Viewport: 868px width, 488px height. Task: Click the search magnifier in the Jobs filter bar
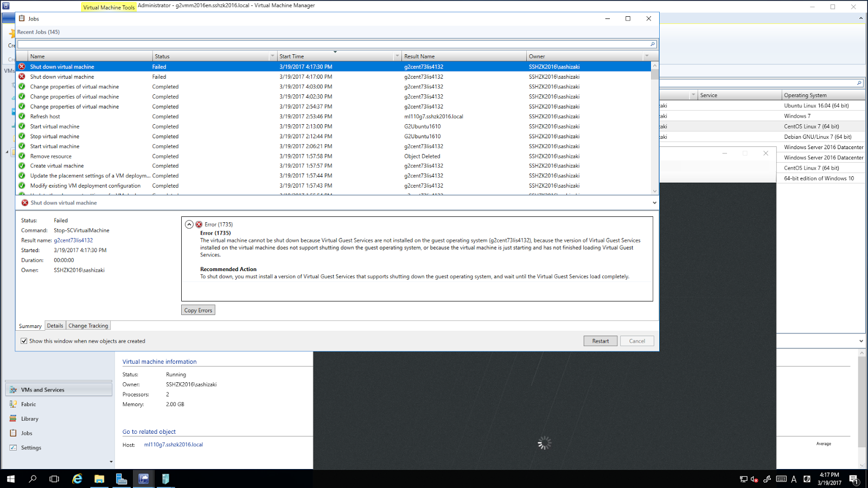click(652, 44)
